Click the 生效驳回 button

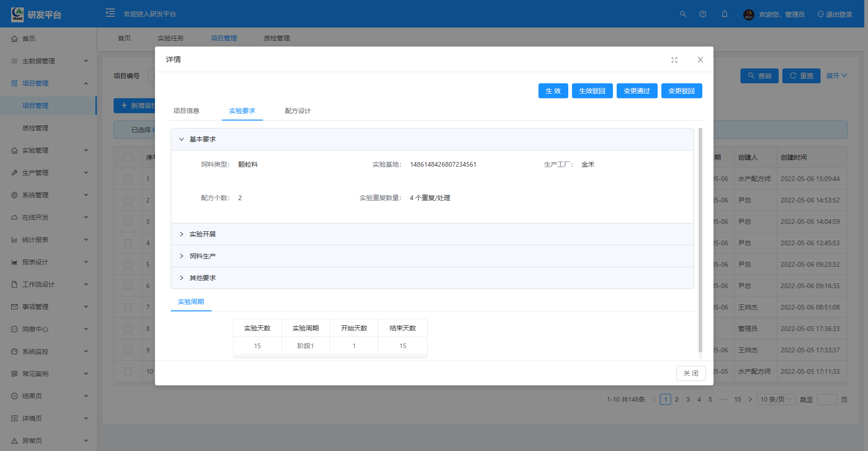pyautogui.click(x=592, y=91)
